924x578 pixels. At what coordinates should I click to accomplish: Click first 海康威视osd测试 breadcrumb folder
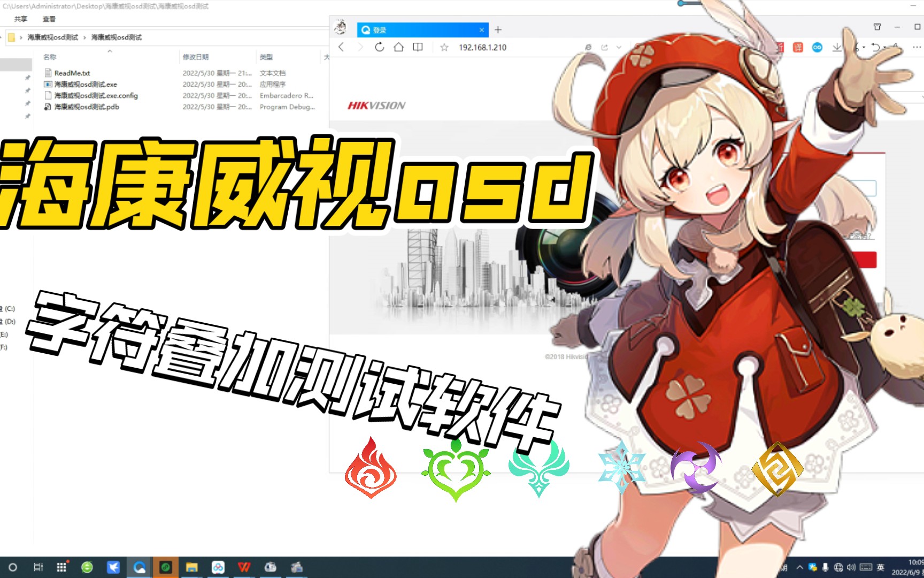[x=53, y=37]
